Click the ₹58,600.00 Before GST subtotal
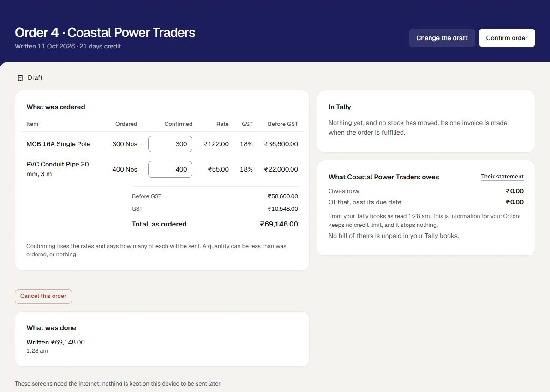The image size is (550, 392). coord(283,196)
